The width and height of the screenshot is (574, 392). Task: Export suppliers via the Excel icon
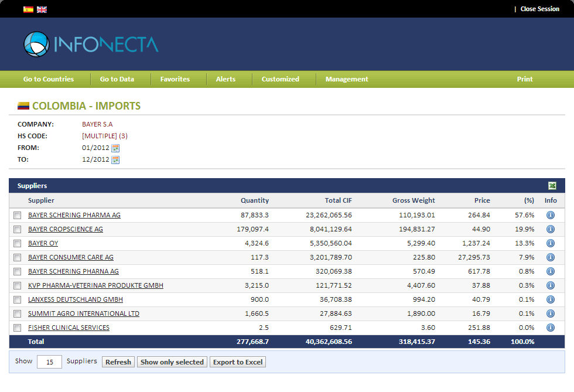coord(552,186)
